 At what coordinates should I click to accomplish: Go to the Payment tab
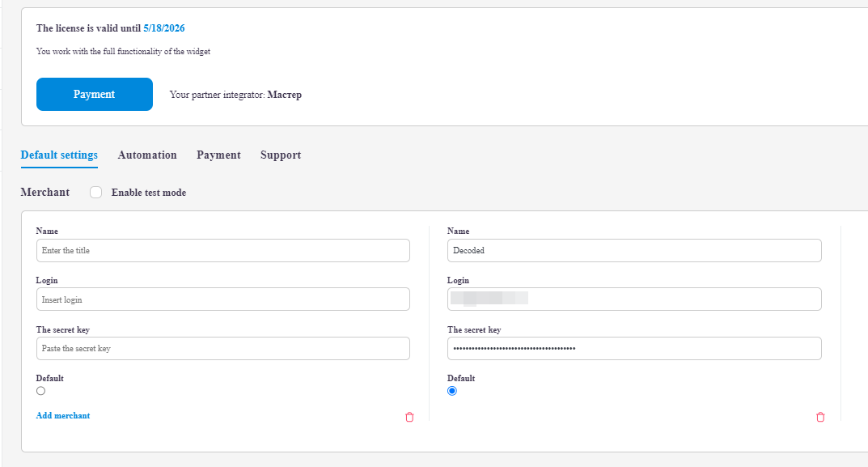click(218, 155)
